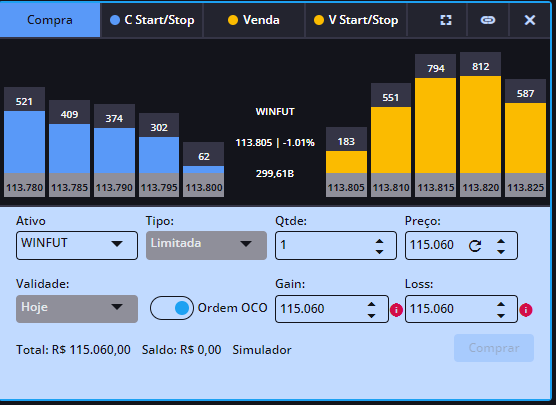Close the order window
This screenshot has height=405, width=556.
530,20
